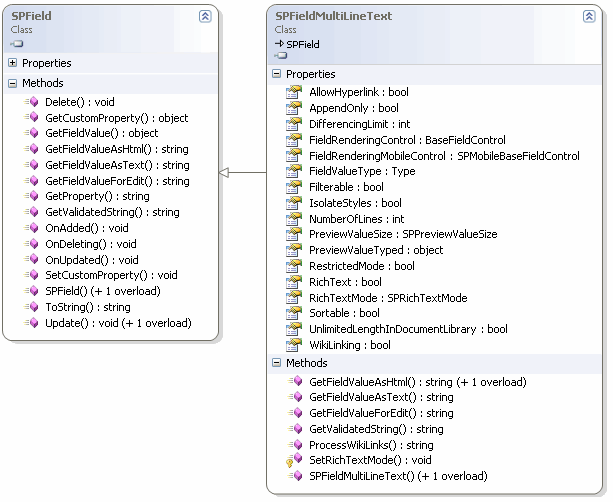
Task: Select GetValidatedString() in SPFieldMultiLineText
Action: [x=376, y=429]
